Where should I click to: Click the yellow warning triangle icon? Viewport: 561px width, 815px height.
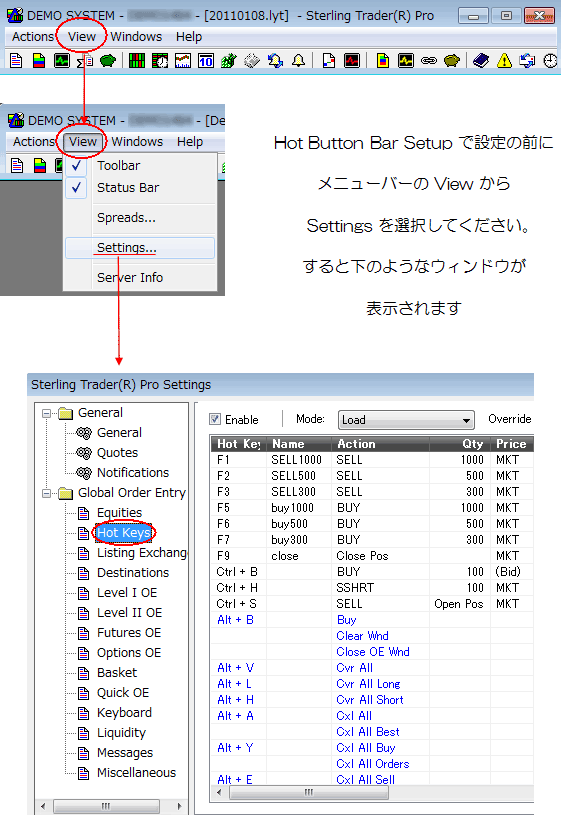(504, 60)
